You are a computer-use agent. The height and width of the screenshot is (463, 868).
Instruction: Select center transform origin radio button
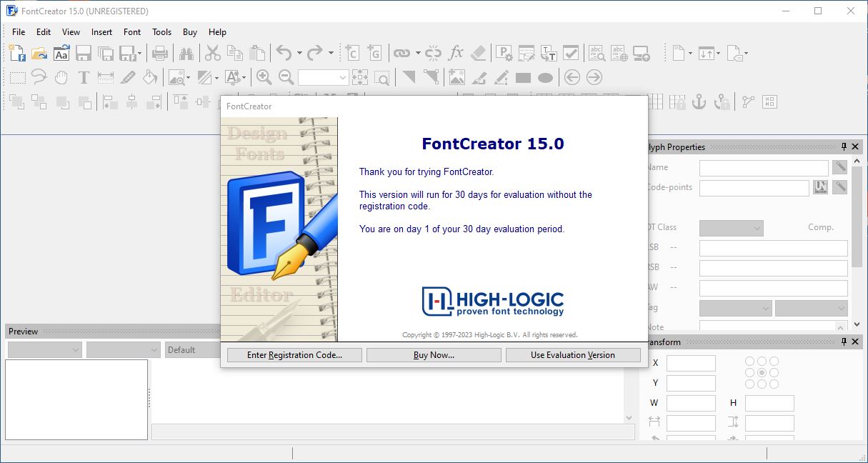point(762,373)
